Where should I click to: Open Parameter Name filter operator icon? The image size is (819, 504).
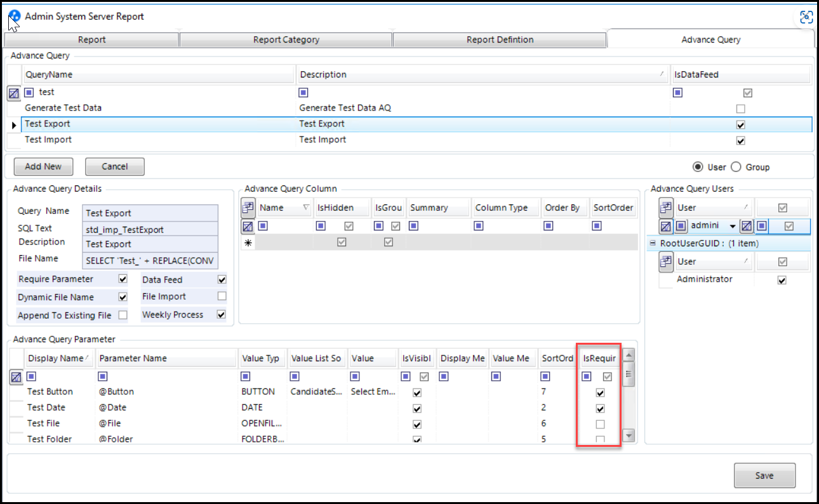click(x=103, y=376)
